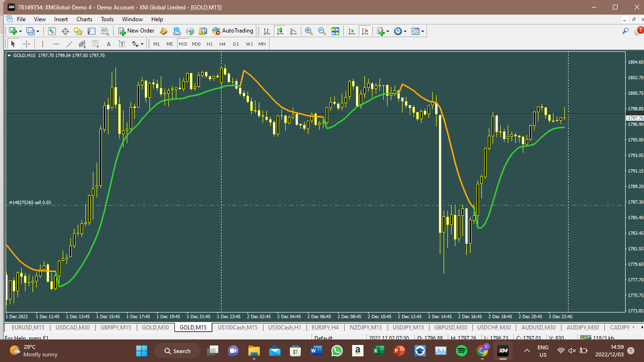Open the Periodicity clock dropdown
Viewport: 644px width, 362px height.
click(405, 31)
